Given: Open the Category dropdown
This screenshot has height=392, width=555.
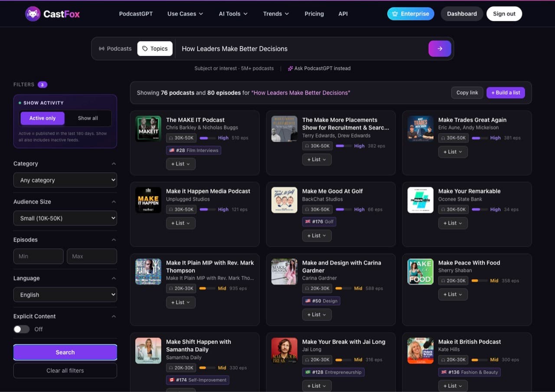Looking at the screenshot, I should pyautogui.click(x=65, y=180).
